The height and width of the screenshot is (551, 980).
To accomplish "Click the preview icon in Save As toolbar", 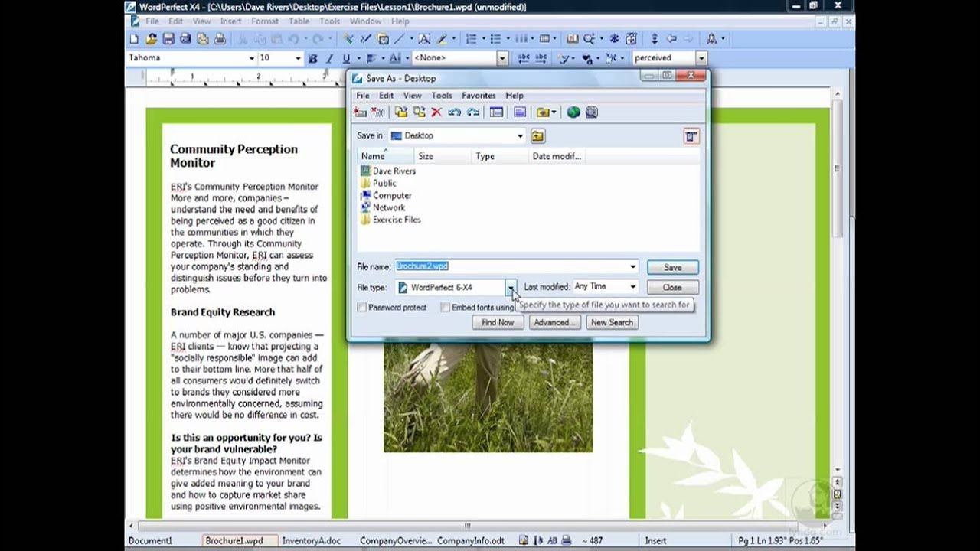I will tap(520, 112).
